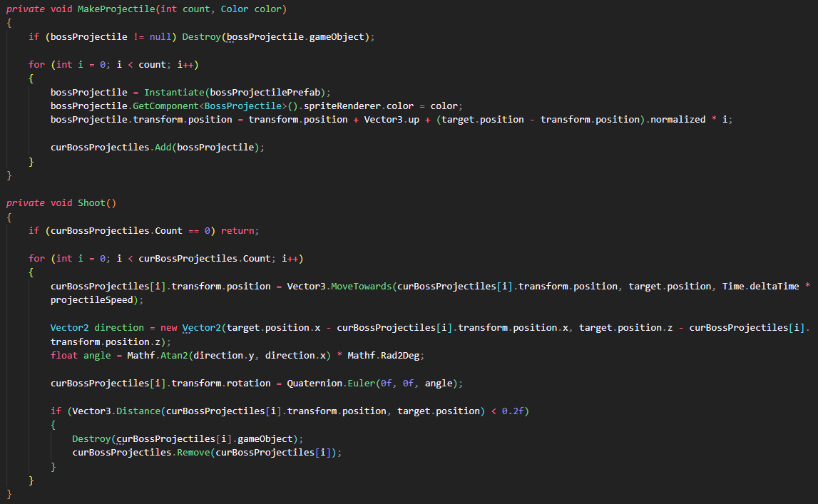Viewport: 818px width, 504px height.
Task: Click direction in the Vector2 direction declaration
Action: click(x=119, y=328)
